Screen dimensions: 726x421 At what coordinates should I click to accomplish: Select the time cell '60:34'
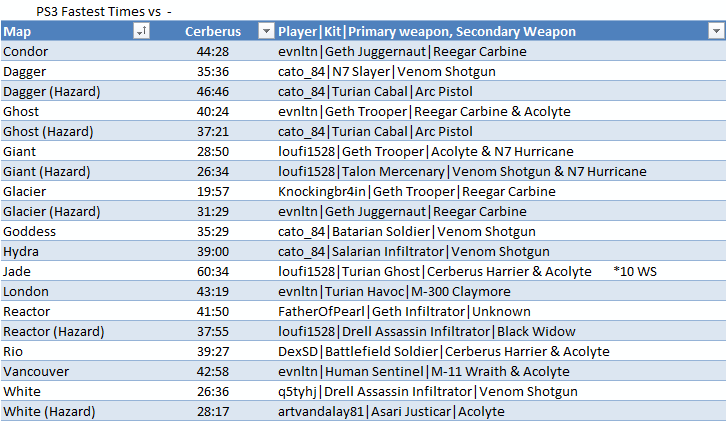pyautogui.click(x=213, y=271)
